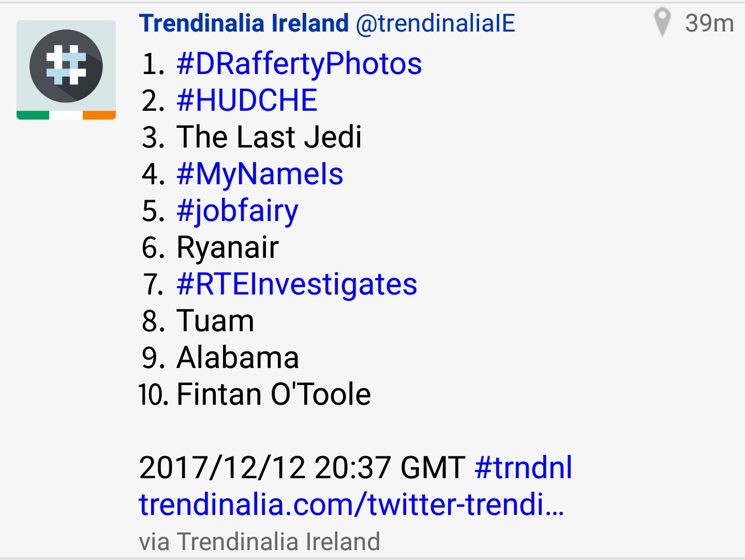Screen dimensions: 745x560
Task: Select the Tuam trend text
Action: coord(215,321)
